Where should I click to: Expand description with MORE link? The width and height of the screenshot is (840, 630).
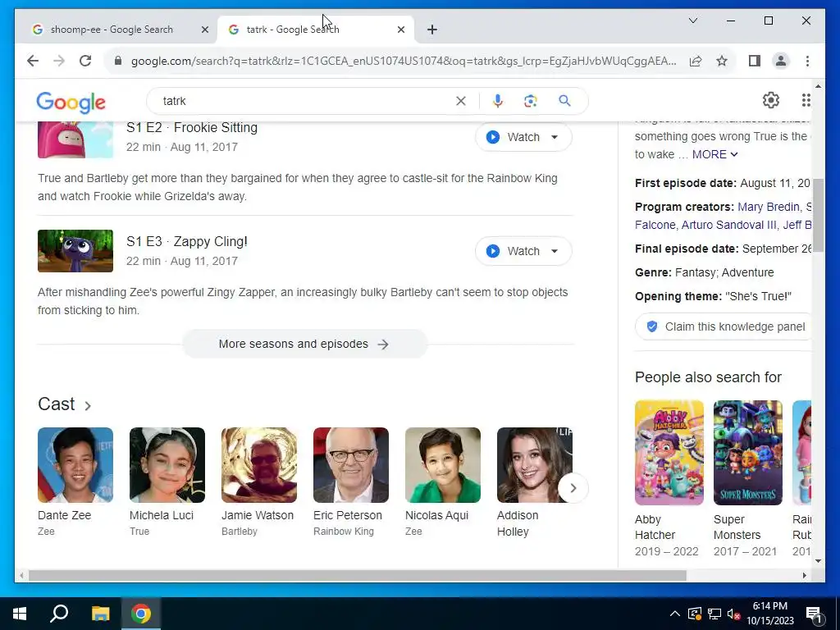pos(714,154)
